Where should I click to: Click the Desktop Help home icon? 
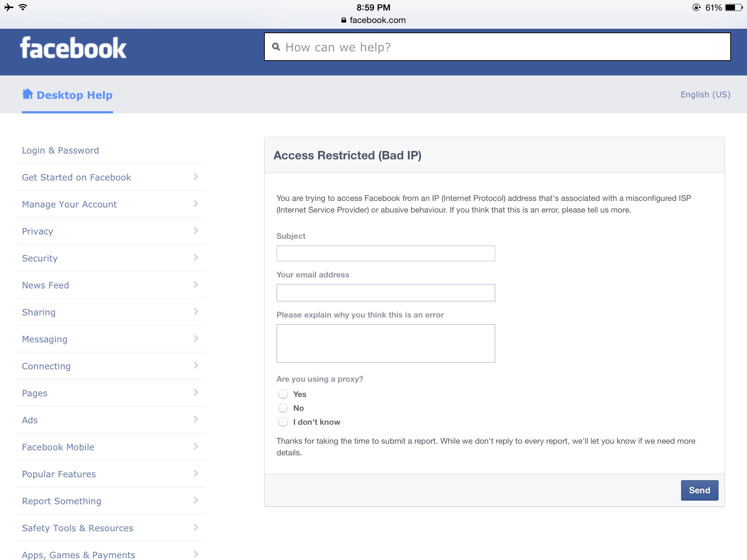[x=27, y=94]
